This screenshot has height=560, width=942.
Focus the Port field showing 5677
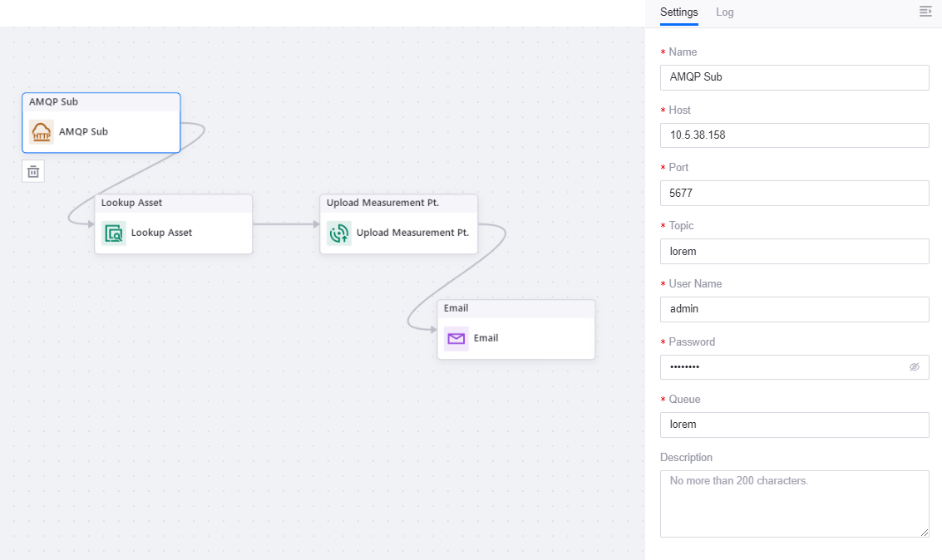click(794, 193)
